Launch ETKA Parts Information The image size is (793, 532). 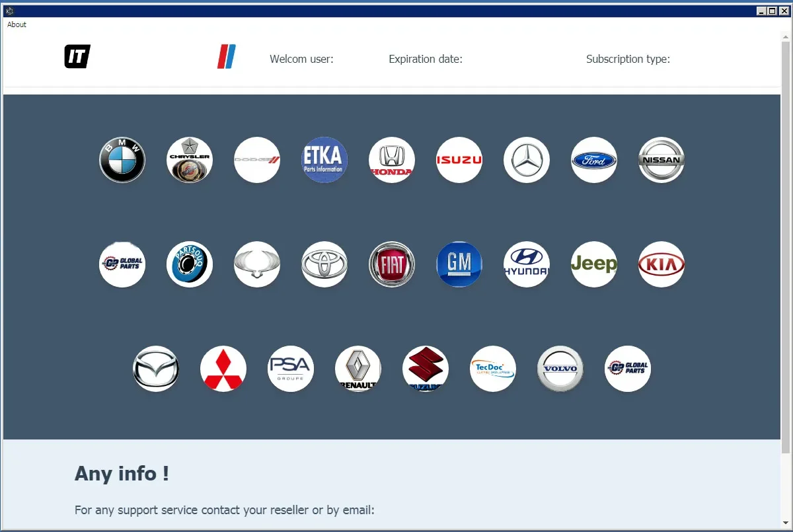point(324,160)
